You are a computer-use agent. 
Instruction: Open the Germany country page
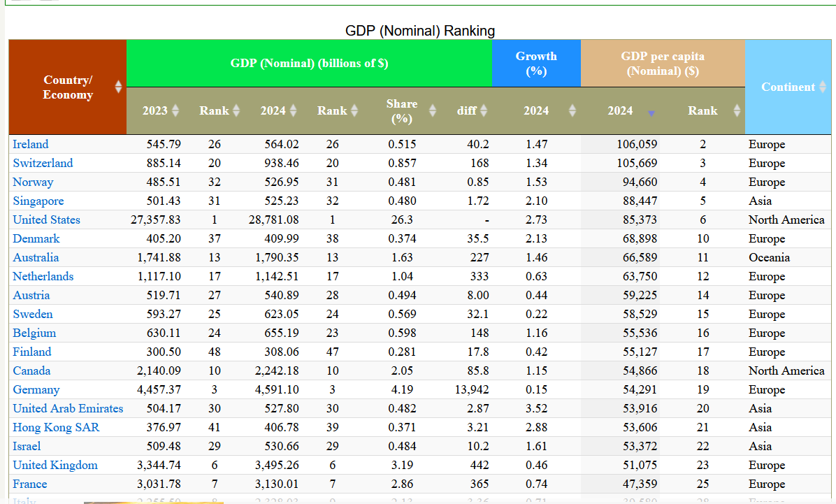tap(36, 389)
